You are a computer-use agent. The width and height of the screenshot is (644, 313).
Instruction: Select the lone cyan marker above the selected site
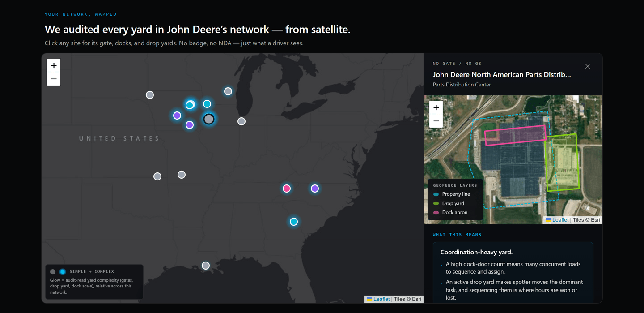click(207, 104)
